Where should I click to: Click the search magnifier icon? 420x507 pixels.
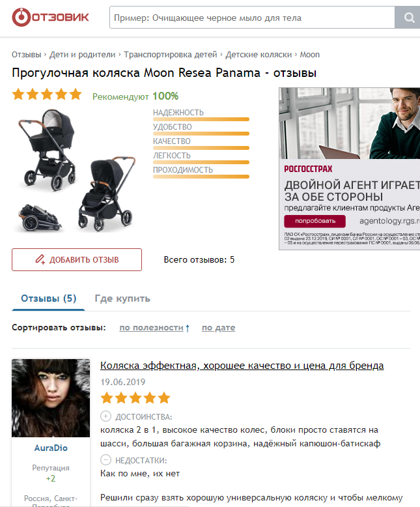tap(409, 18)
